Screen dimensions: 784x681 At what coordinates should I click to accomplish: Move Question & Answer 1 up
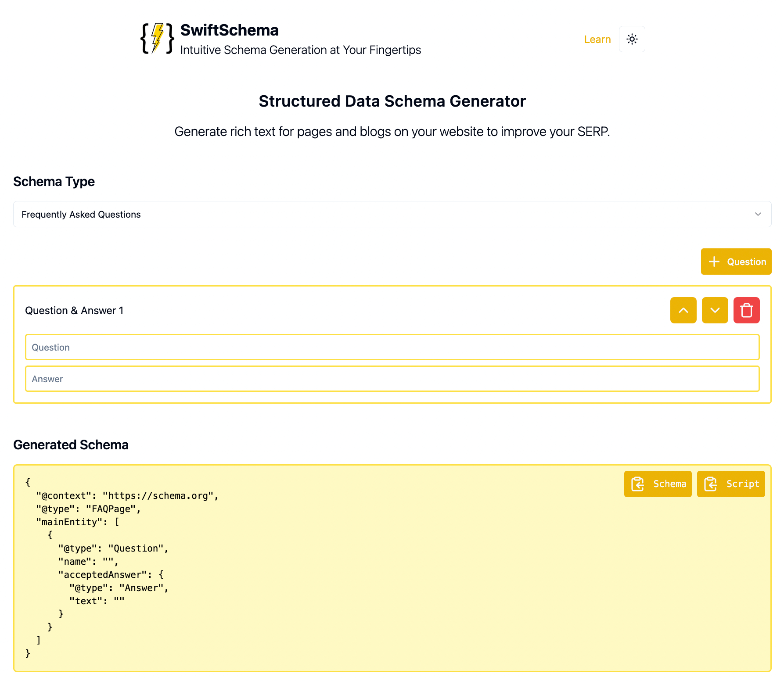coord(683,310)
